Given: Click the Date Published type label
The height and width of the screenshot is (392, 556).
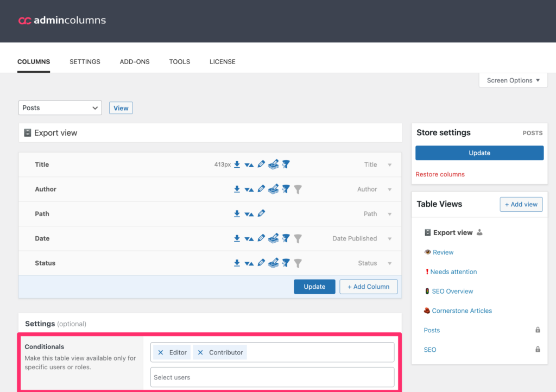Looking at the screenshot, I should click(355, 238).
